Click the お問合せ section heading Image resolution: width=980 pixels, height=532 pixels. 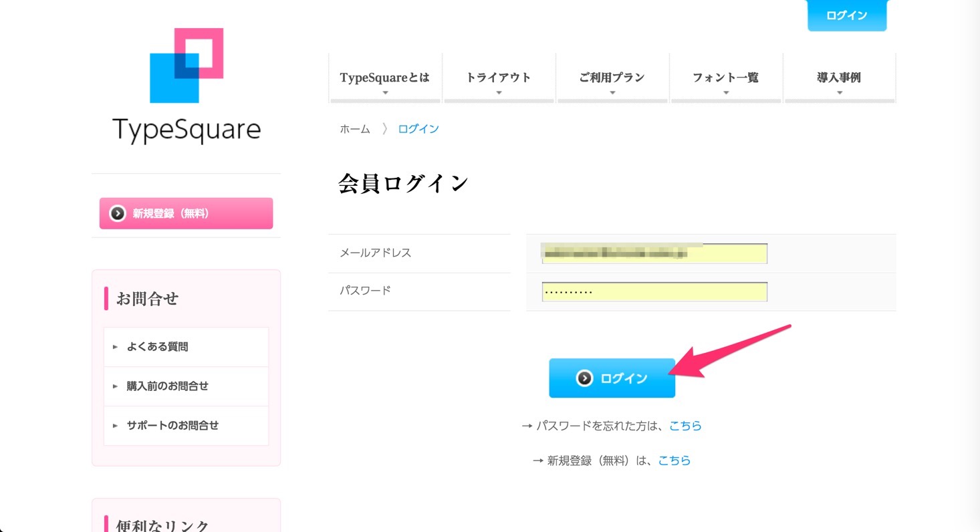[x=147, y=299]
